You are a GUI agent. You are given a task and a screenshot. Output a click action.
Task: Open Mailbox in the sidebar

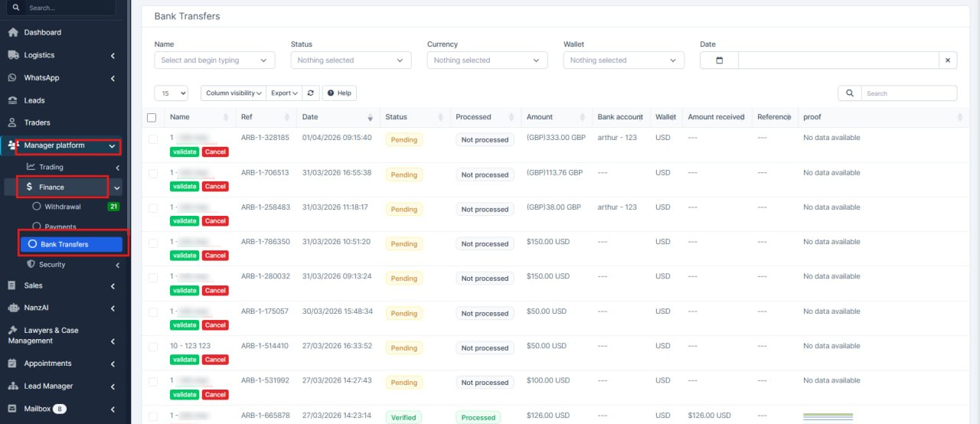point(37,409)
